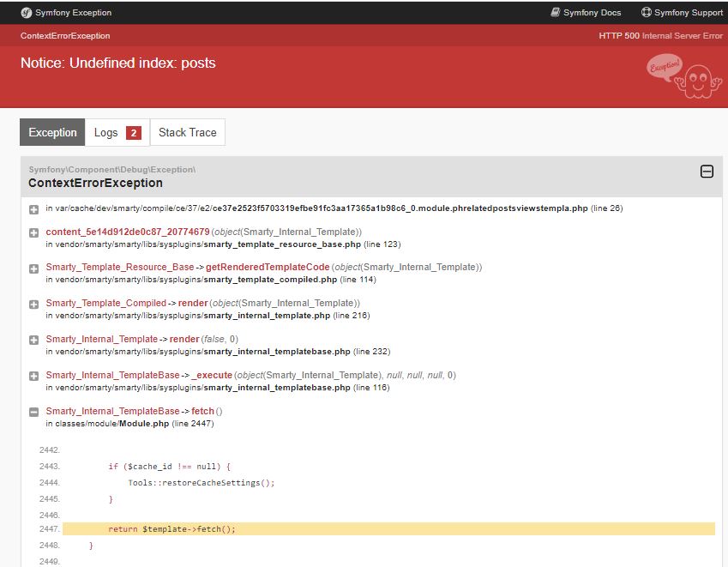Open the Symfony Support link
Image resolution: width=728 pixels, height=567 pixels.
(x=682, y=13)
